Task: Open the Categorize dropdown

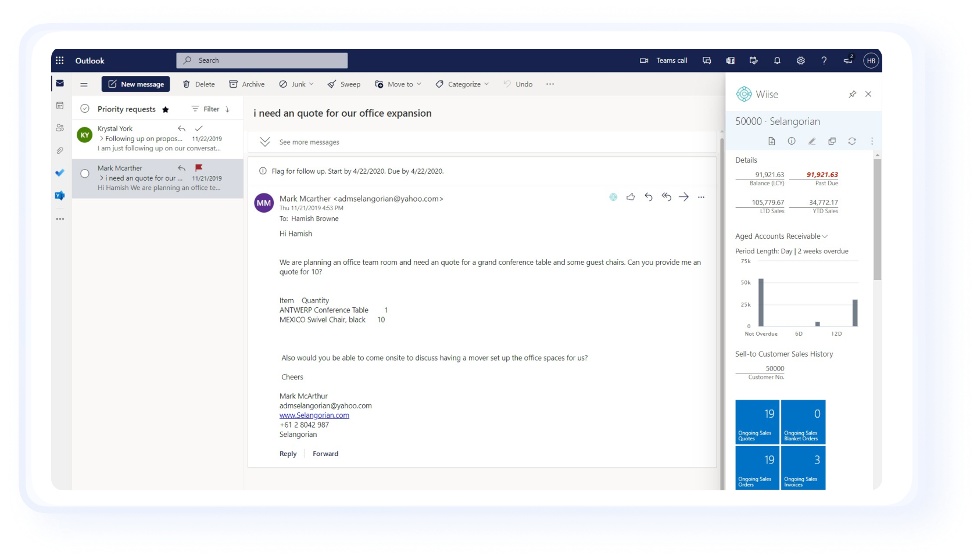Action: (x=463, y=84)
